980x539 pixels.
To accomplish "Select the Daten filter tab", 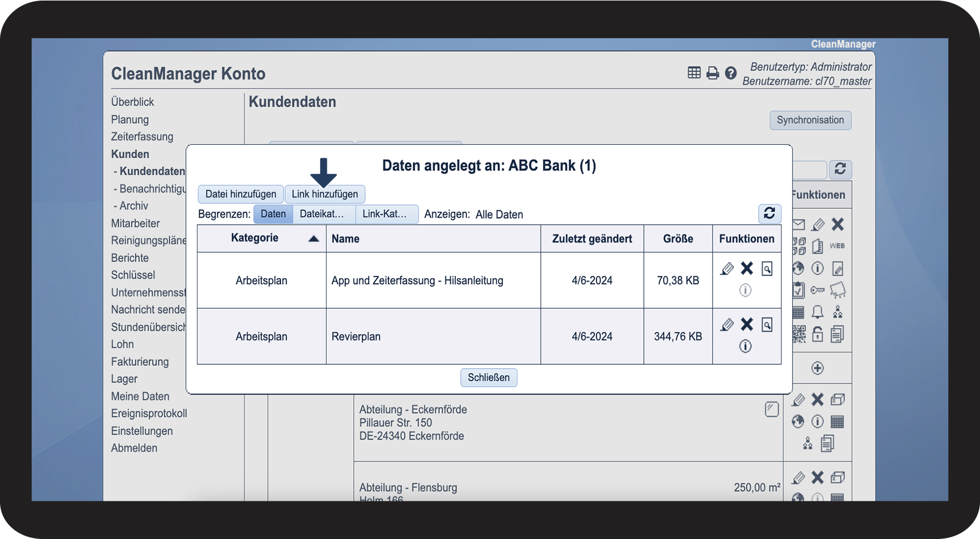I will 273,214.
